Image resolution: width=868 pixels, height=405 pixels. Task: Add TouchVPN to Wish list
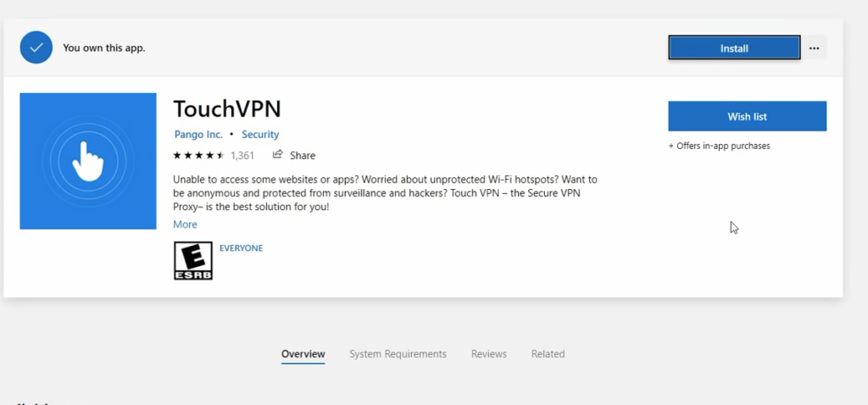tap(747, 116)
